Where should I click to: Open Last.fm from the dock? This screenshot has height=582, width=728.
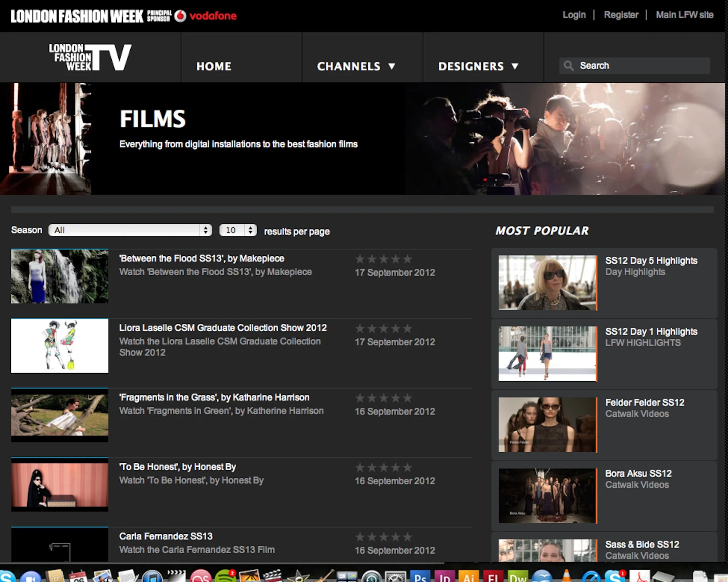[201, 576]
